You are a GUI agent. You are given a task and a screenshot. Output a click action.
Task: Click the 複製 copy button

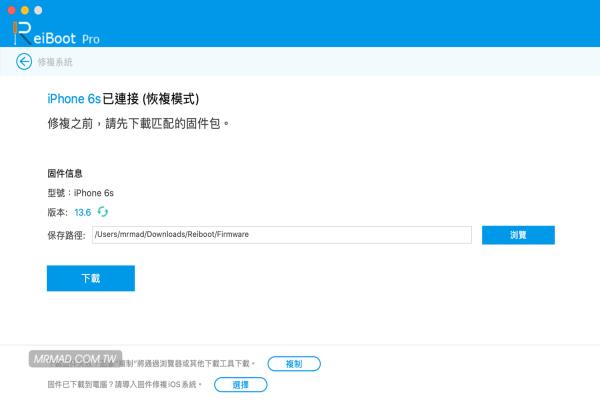(294, 364)
